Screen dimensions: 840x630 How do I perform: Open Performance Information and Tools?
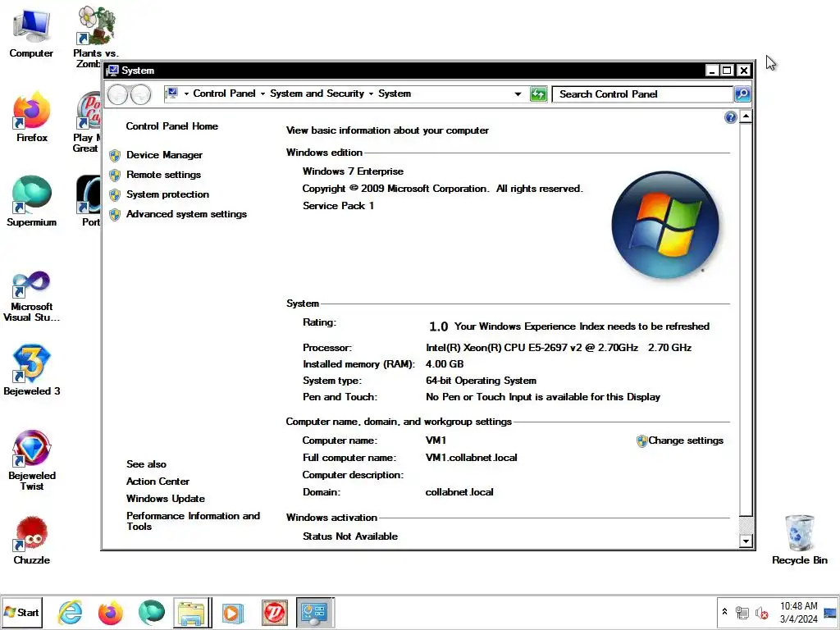[193, 521]
